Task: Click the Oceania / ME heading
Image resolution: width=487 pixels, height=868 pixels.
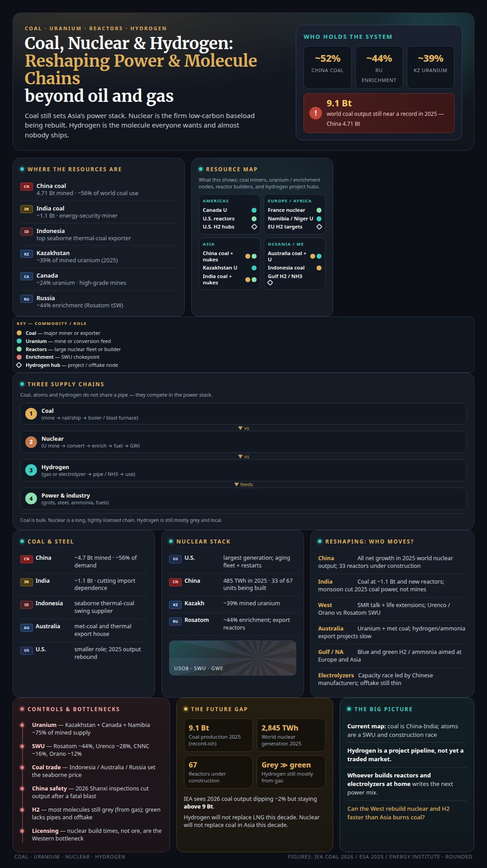Action: point(285,244)
